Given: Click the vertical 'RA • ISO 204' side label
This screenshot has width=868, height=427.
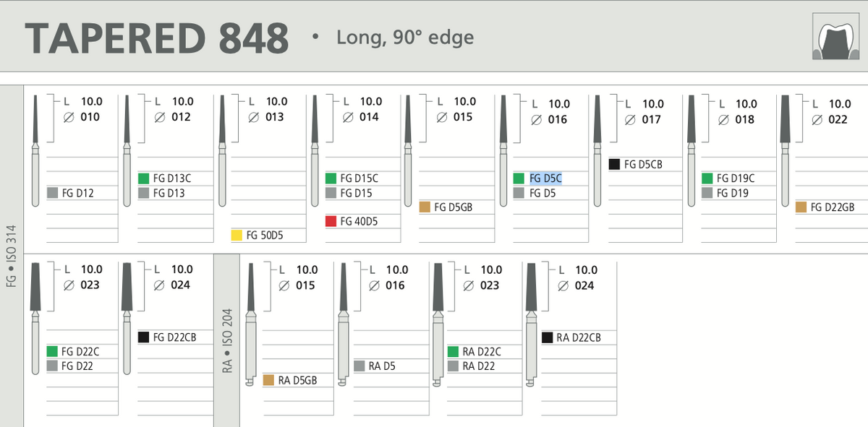Looking at the screenshot, I should coord(226,342).
